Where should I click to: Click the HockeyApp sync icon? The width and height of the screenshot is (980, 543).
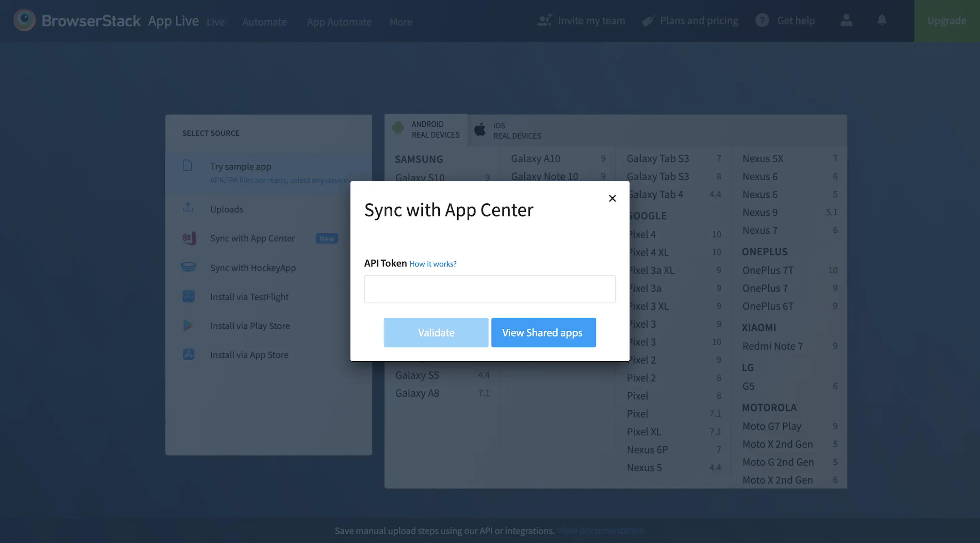(188, 267)
